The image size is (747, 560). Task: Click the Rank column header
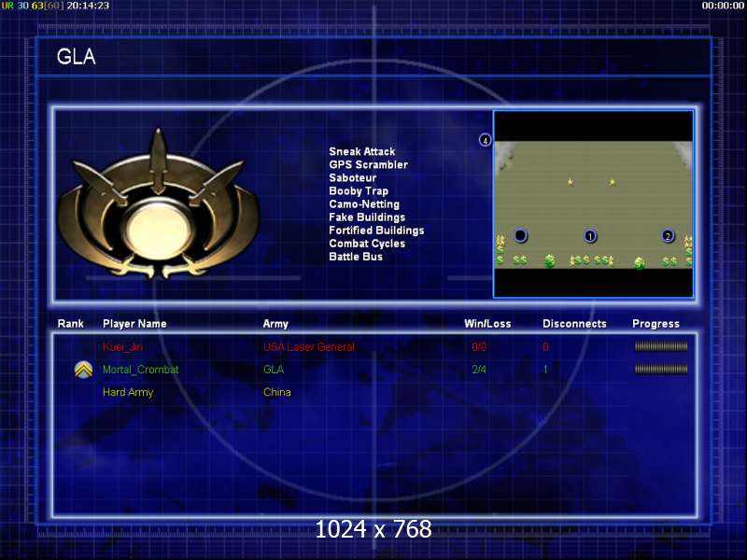pyautogui.click(x=71, y=324)
